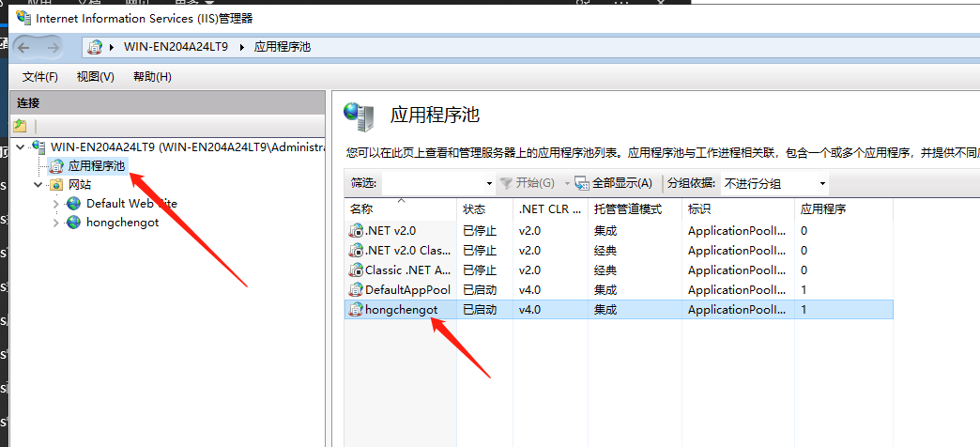Click the IIS Manager title bar icon
The height and width of the screenshot is (447, 980).
(x=23, y=18)
